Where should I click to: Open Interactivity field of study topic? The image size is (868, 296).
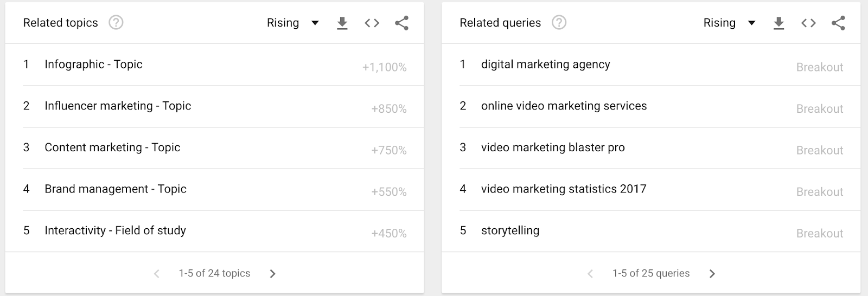click(115, 230)
